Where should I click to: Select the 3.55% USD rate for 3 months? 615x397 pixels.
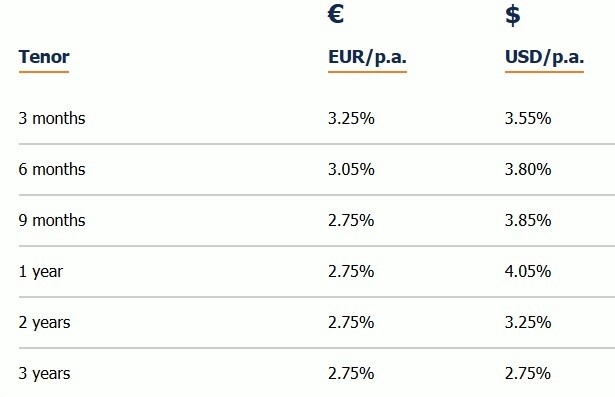tap(528, 118)
